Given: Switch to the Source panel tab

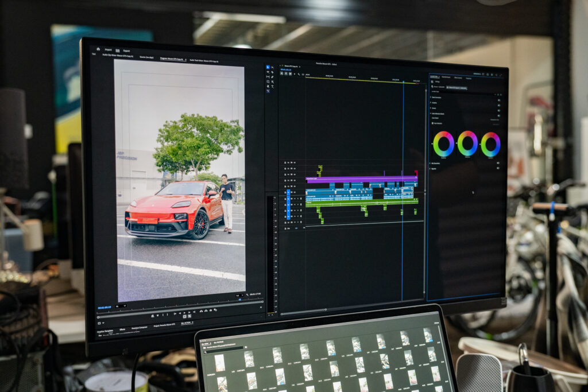Looking at the screenshot, I should (146, 57).
